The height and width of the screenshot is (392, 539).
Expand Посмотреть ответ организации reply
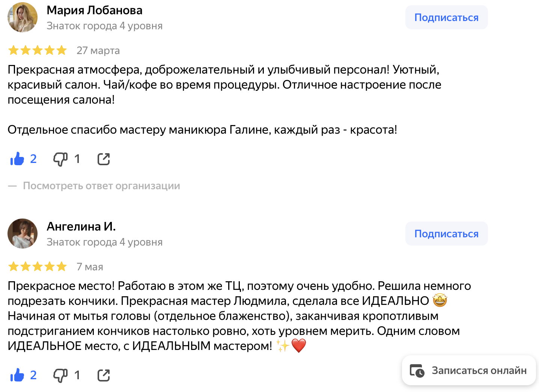[101, 186]
